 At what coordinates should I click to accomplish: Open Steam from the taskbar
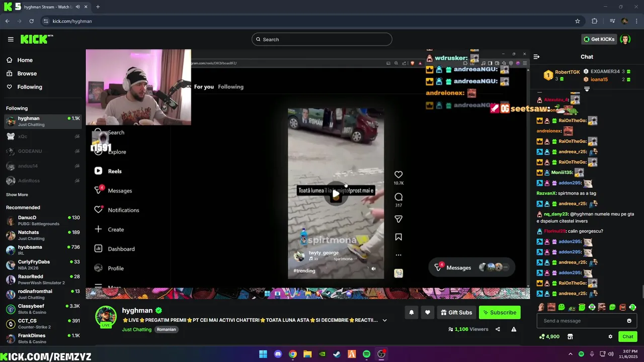[337, 354]
